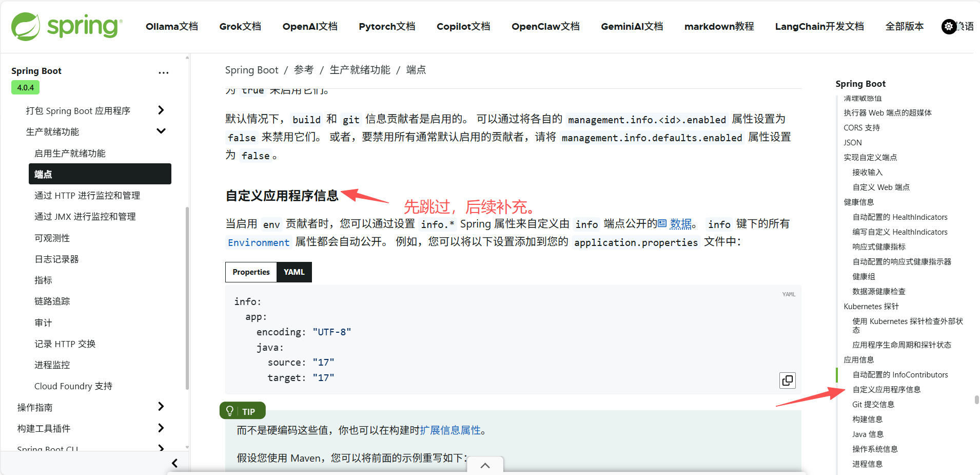This screenshot has height=475, width=980.
Task: Jump to 自定义应用程序信息 in the outline
Action: (x=886, y=389)
